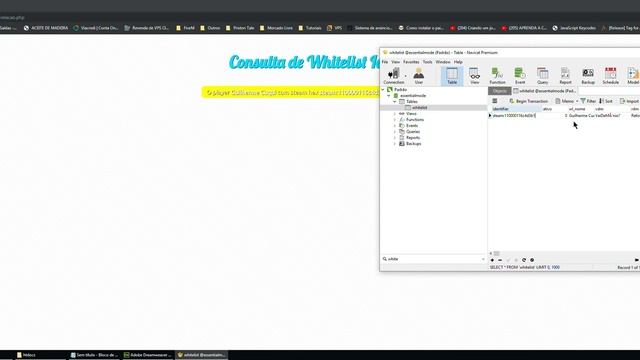Open the Report toolbar button

pos(565,76)
